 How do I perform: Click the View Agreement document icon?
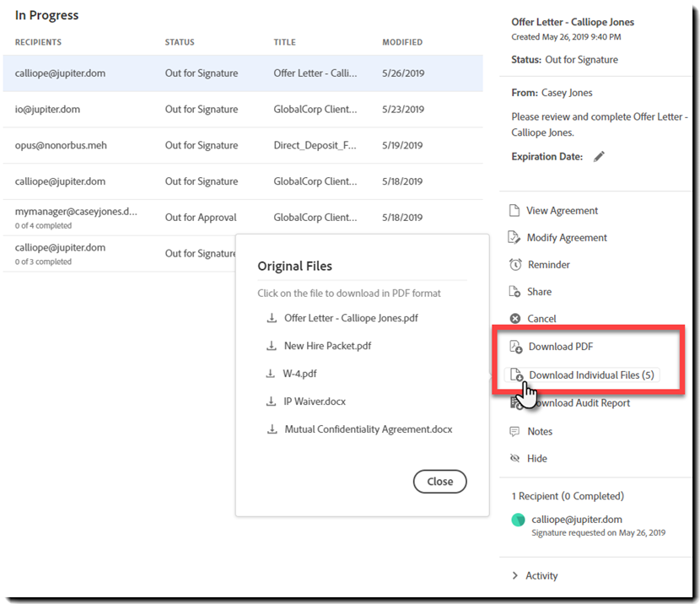(514, 211)
